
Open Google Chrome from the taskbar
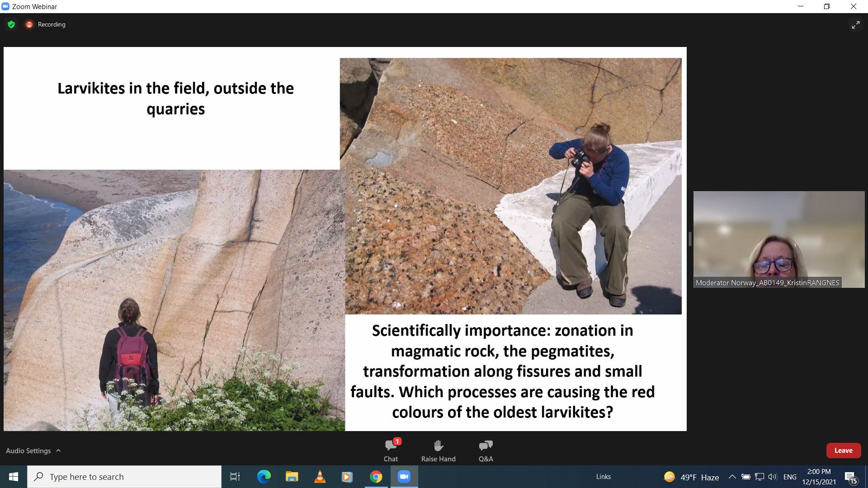point(376,477)
